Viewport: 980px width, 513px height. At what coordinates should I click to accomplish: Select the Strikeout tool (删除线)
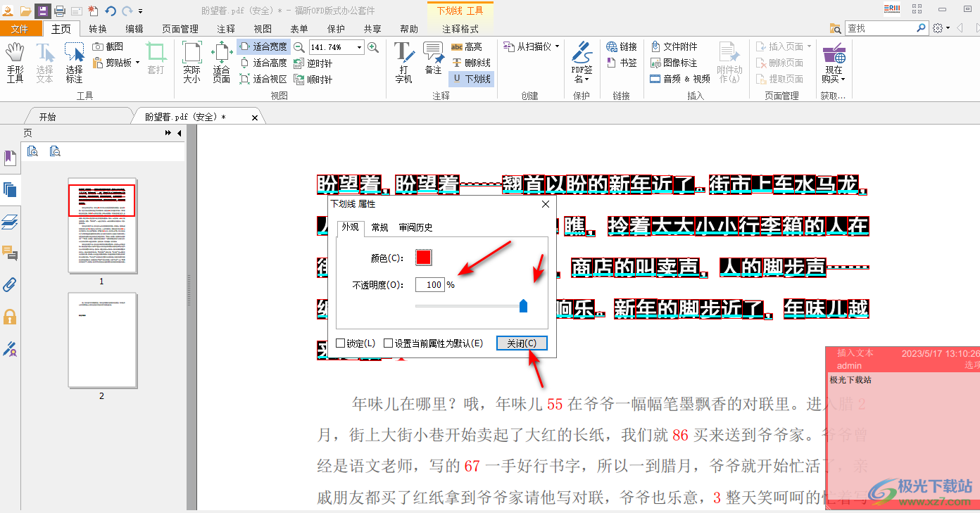471,63
